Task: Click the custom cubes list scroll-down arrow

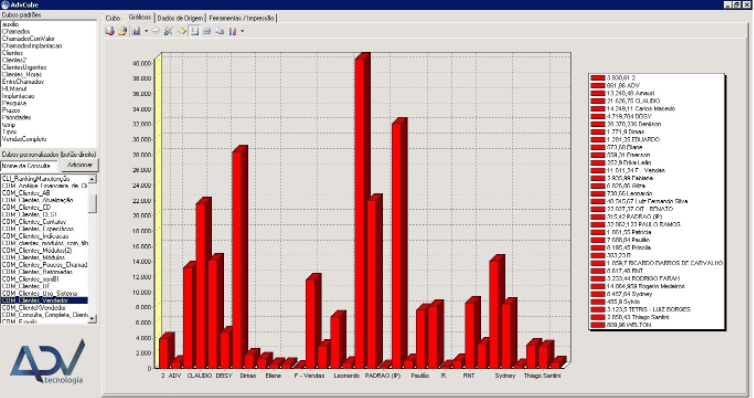Action: pyautogui.click(x=92, y=318)
